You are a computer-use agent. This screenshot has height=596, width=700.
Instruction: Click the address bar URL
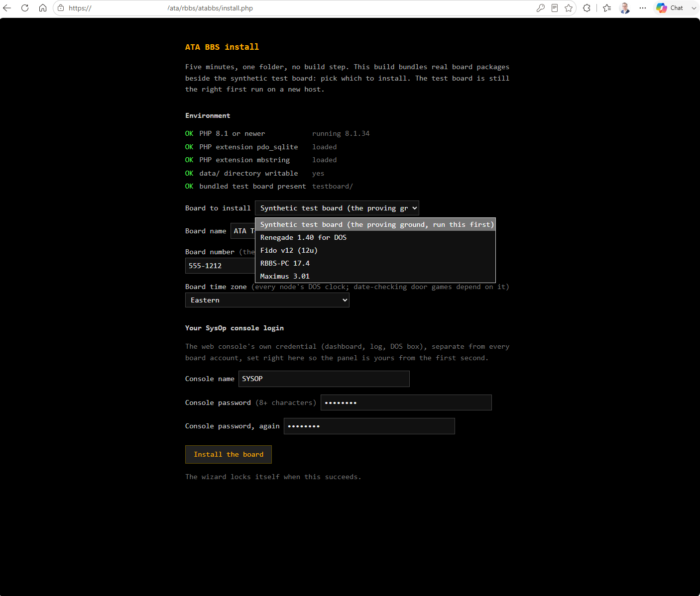(x=160, y=8)
